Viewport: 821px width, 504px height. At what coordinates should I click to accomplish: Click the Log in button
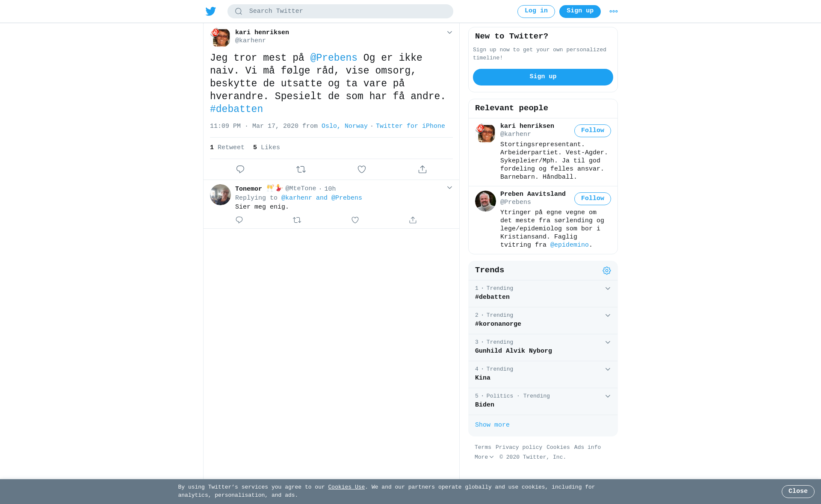click(x=536, y=12)
